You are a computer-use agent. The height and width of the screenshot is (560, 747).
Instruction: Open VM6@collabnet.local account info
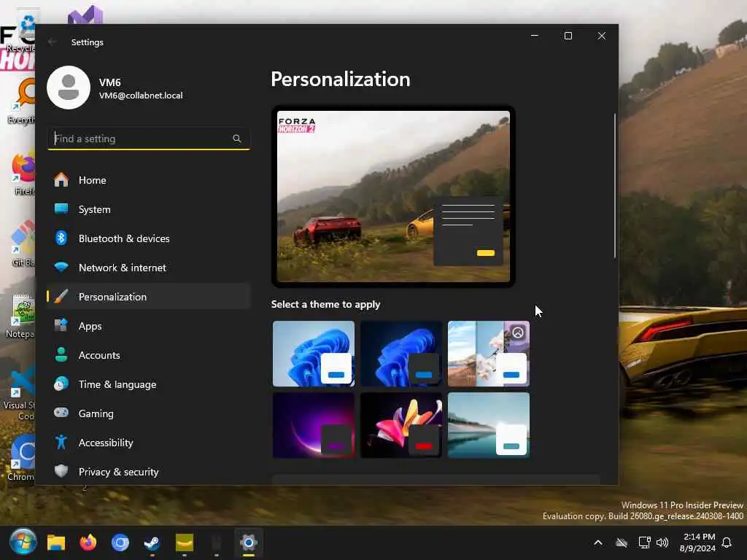(x=141, y=96)
